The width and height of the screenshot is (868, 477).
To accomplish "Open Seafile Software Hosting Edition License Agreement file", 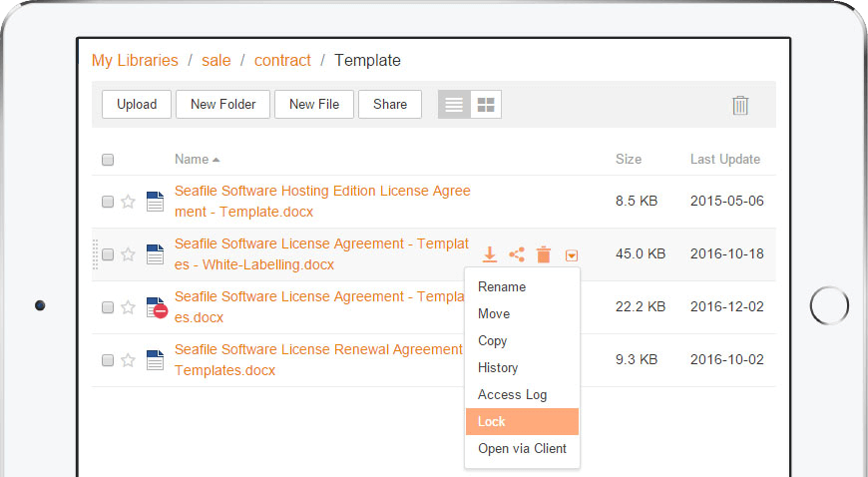I will tap(322, 202).
